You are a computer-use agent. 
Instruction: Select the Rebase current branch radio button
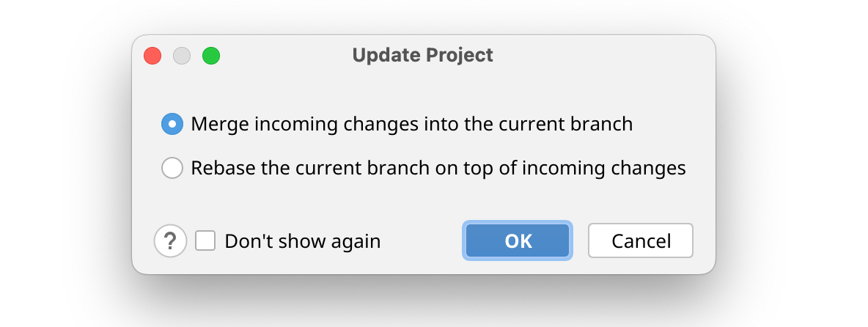[x=172, y=168]
